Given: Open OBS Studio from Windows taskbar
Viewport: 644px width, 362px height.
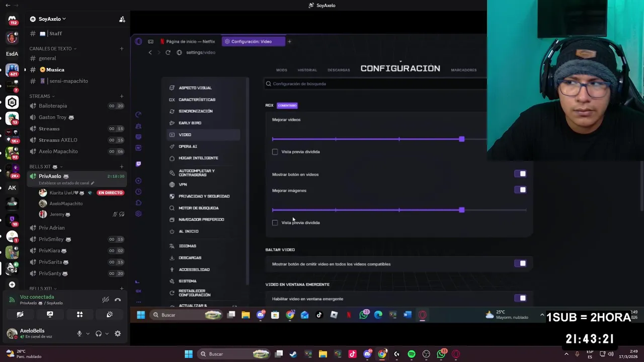Looking at the screenshot, I should pos(426,354).
